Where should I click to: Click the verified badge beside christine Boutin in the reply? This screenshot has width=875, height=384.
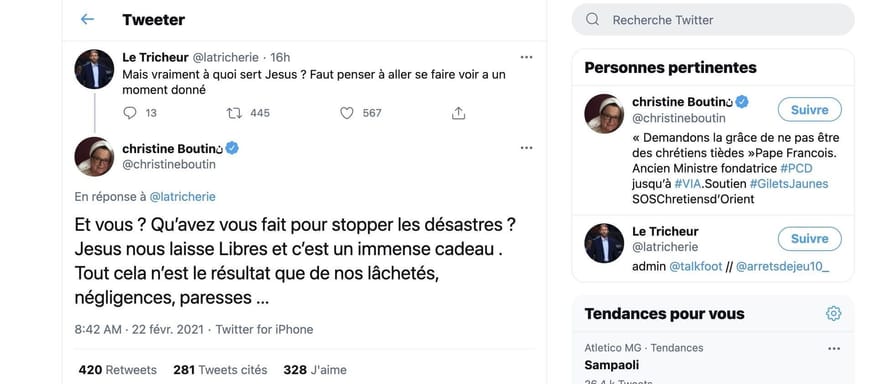coord(233,148)
